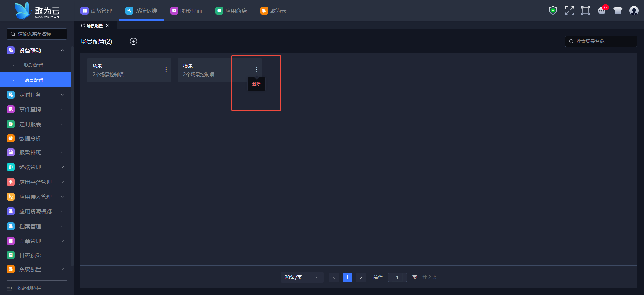
Task: Toggle fullscreen with the expand arrows icon
Action: (x=569, y=11)
